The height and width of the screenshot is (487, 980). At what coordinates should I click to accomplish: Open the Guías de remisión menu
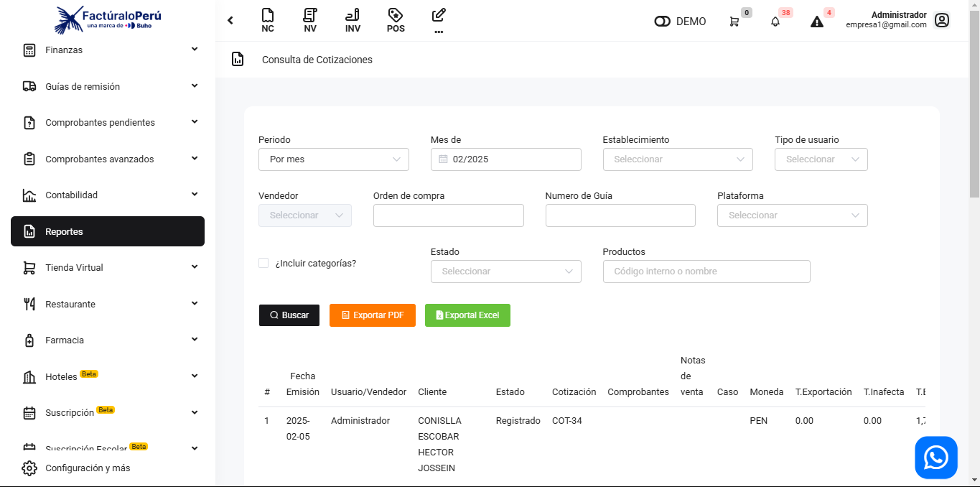[108, 86]
